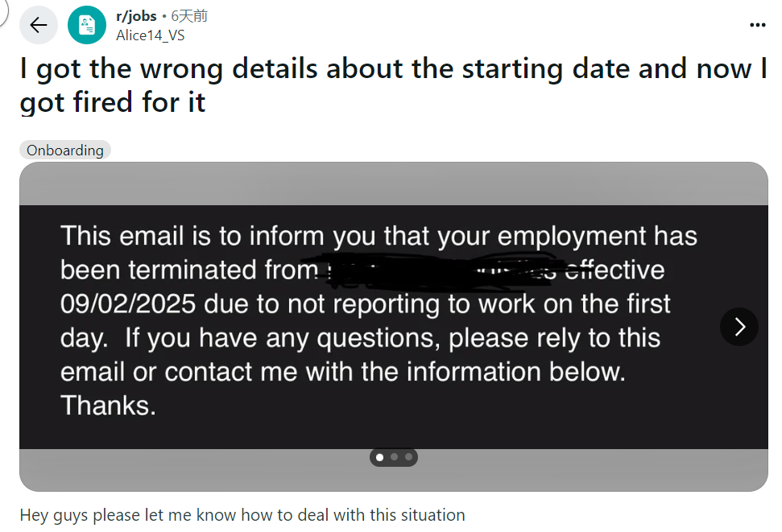This screenshot has width=782, height=532.
Task: Jump to the second carousel dot
Action: (394, 457)
